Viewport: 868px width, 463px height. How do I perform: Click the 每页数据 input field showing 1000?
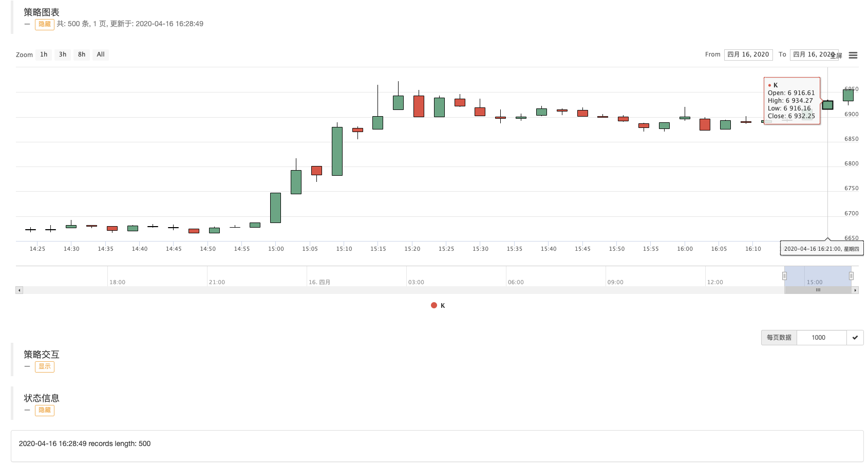coord(821,338)
